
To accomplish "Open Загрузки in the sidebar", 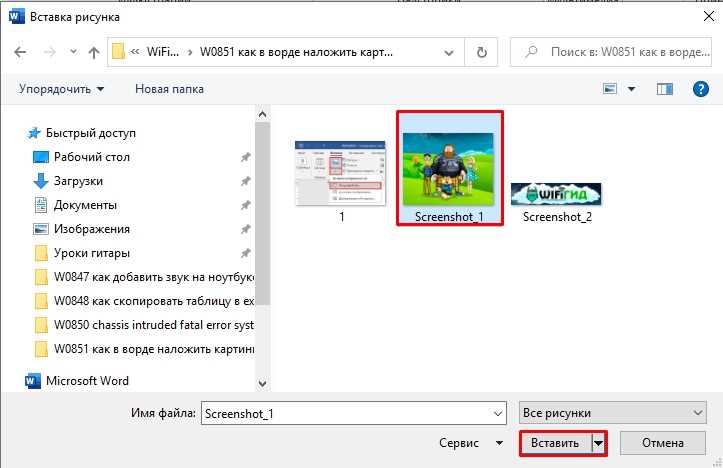I will [x=68, y=181].
